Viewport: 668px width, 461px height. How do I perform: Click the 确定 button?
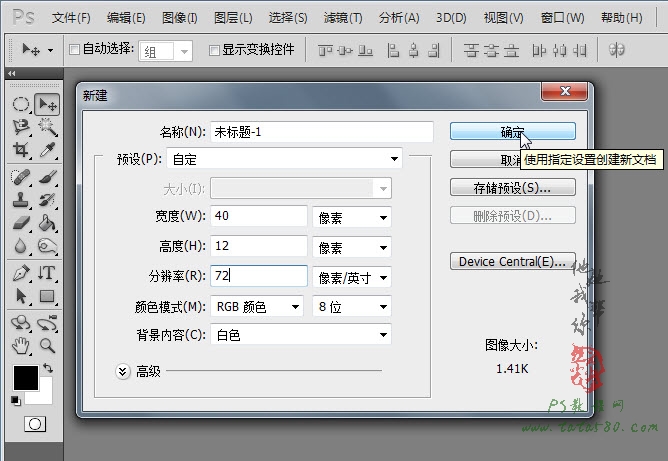click(x=513, y=131)
